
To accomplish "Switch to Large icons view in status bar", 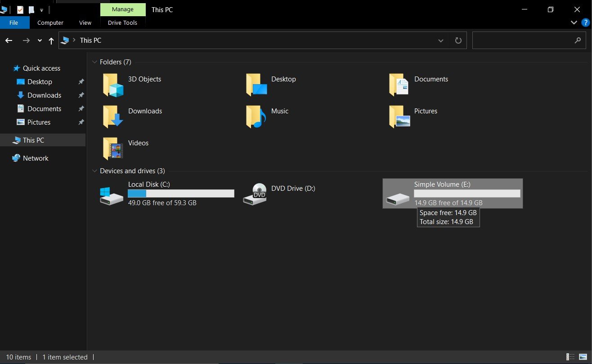I will point(583,357).
